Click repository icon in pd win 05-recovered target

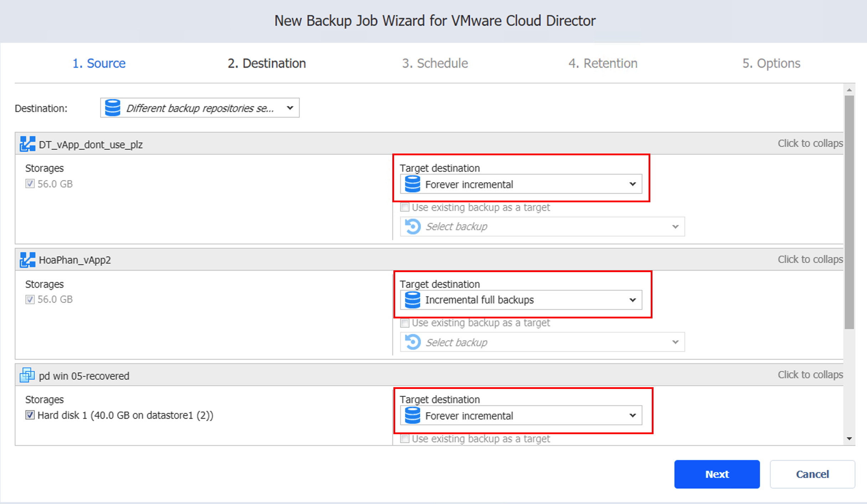point(413,415)
